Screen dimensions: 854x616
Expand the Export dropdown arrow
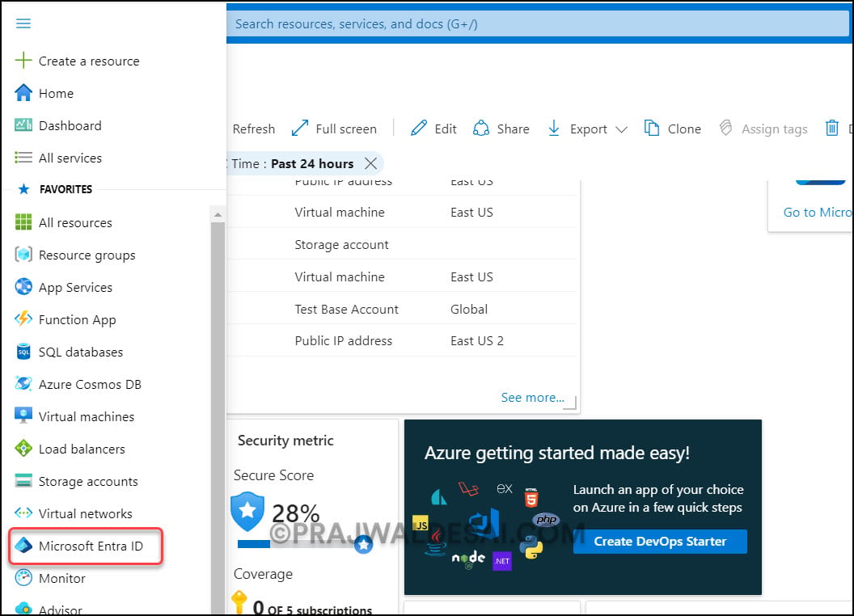coord(621,129)
